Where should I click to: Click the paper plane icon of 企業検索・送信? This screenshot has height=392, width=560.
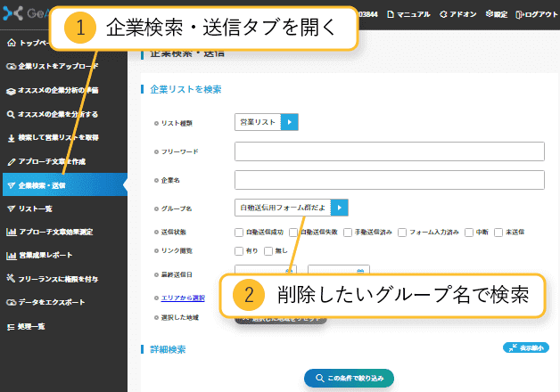click(12, 185)
